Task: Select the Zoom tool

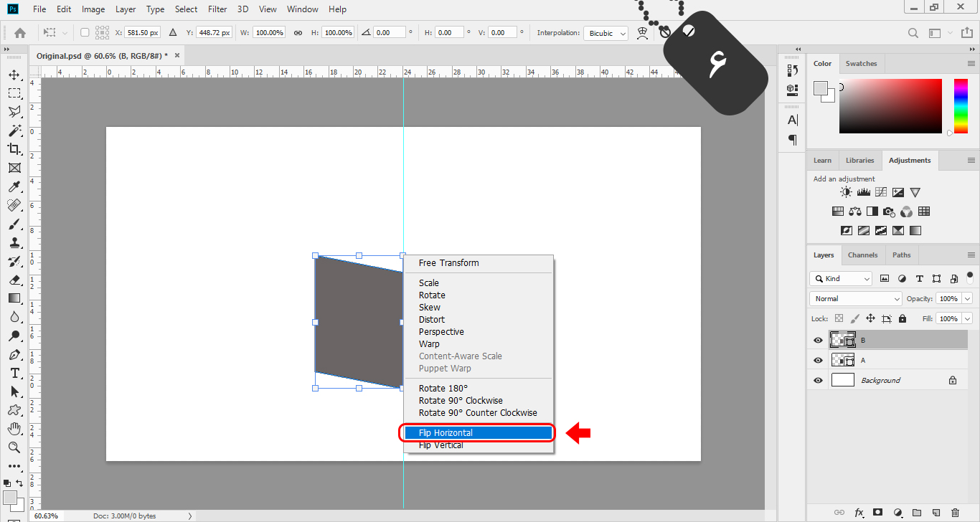Action: (x=14, y=447)
